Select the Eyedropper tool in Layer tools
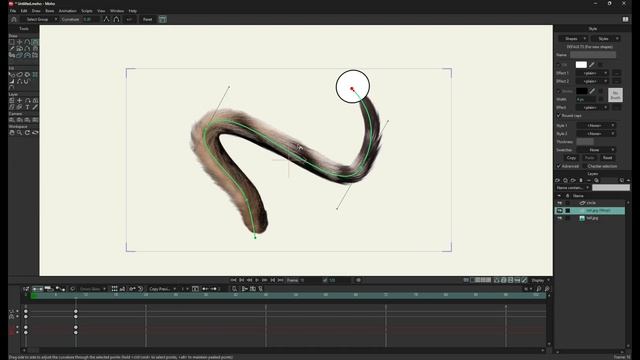This screenshot has height=360, width=640. (35, 107)
